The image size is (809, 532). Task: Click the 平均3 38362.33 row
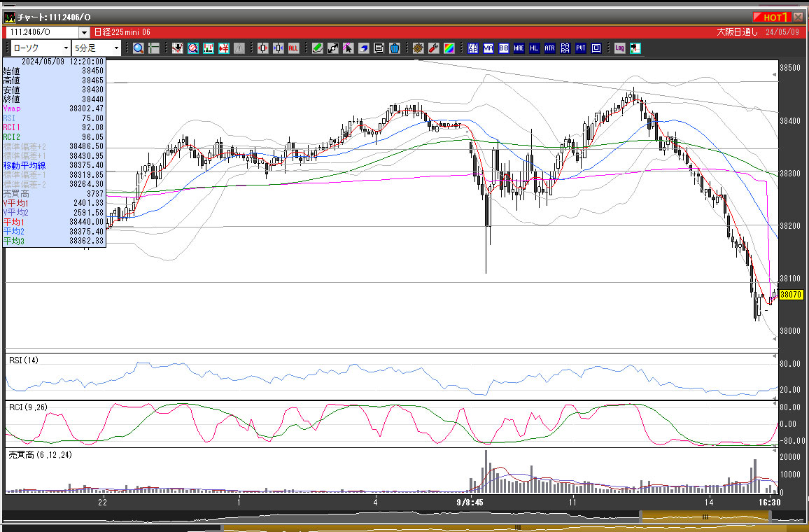coord(54,241)
